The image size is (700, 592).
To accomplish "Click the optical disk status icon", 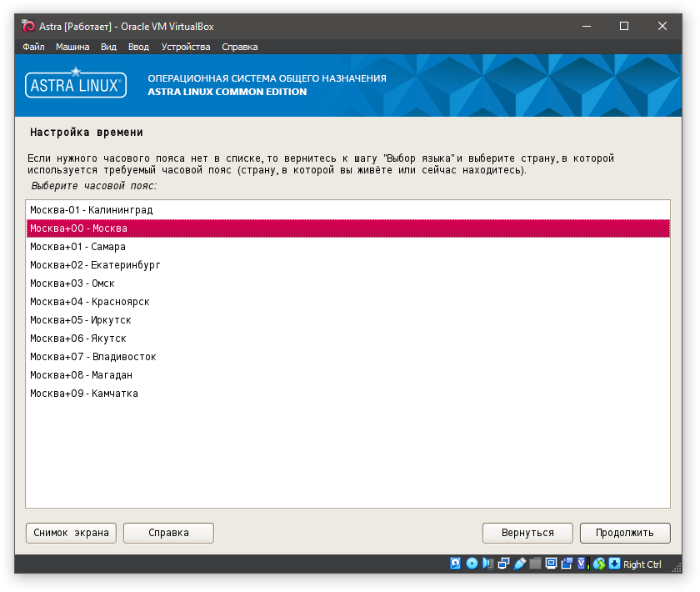I will click(472, 564).
